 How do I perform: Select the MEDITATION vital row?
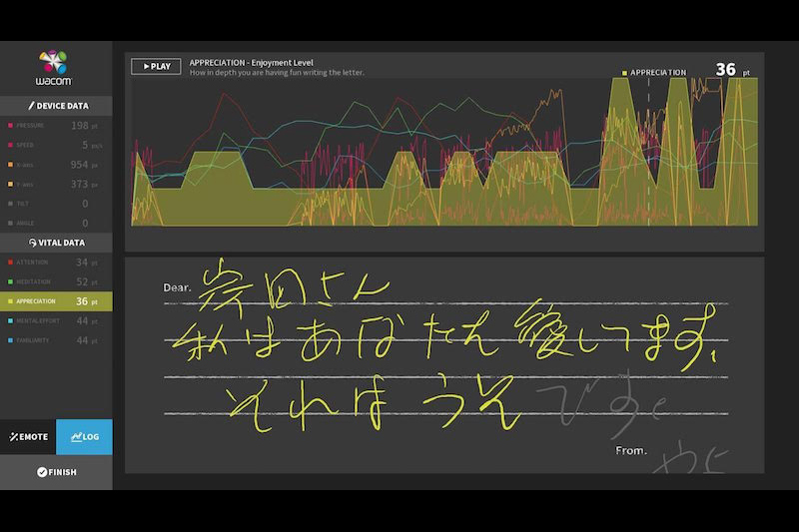pyautogui.click(x=56, y=281)
